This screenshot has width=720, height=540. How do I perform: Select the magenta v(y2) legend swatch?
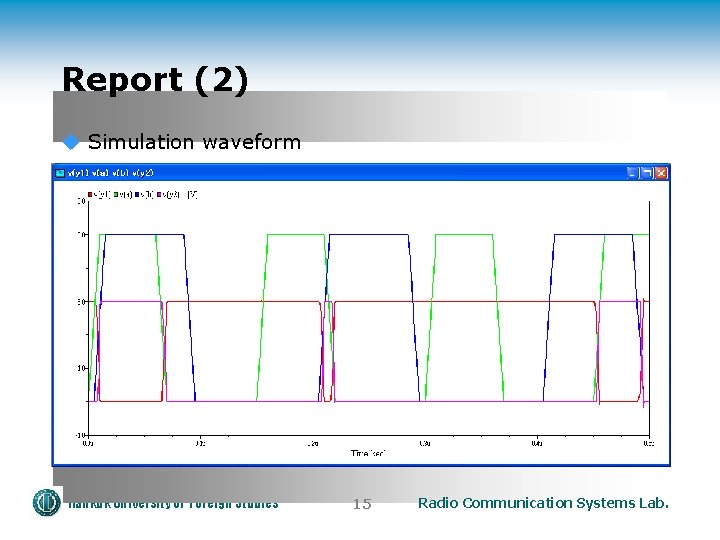(159, 195)
